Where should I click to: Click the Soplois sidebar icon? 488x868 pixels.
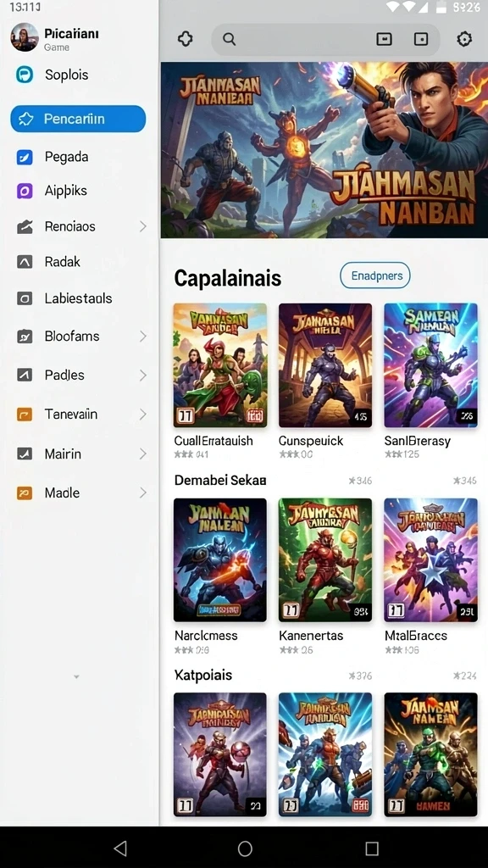tap(25, 75)
